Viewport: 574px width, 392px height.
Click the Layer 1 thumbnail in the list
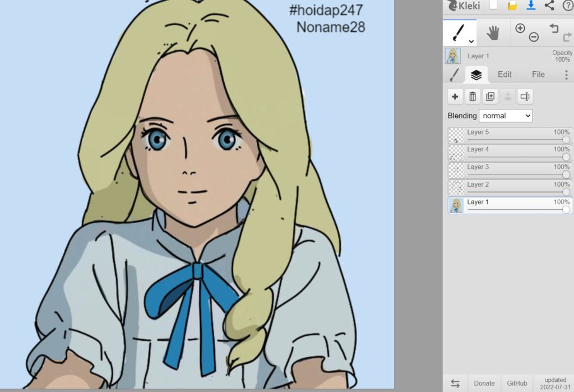(456, 205)
